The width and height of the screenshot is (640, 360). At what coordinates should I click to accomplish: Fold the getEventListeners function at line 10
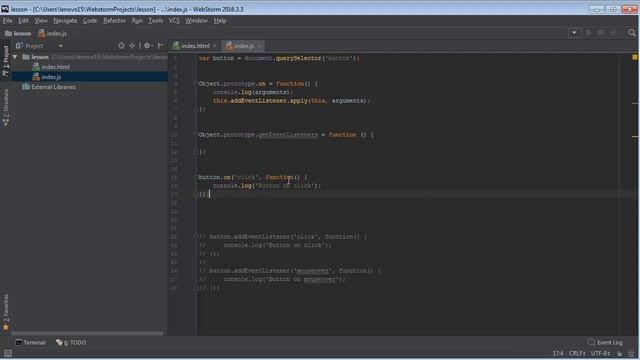point(196,135)
